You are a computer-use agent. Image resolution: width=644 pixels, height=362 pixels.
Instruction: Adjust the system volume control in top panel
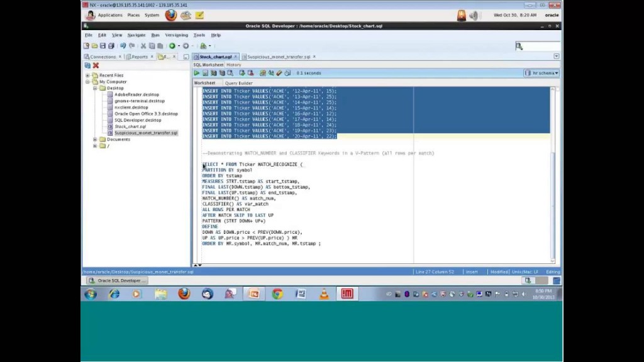click(x=475, y=14)
